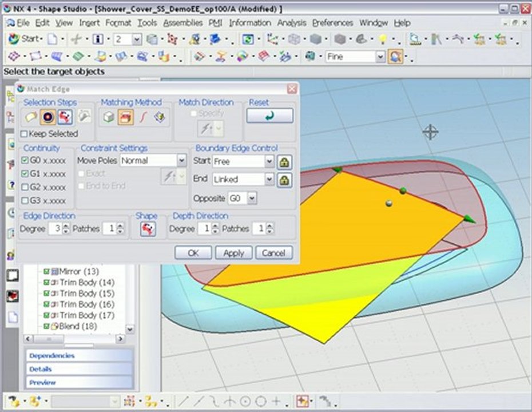Open the Analysis menu
The image size is (532, 412).
[x=292, y=23]
